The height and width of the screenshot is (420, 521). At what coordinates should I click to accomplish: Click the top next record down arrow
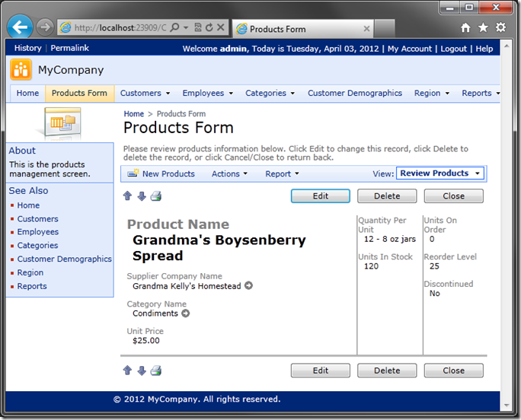142,196
